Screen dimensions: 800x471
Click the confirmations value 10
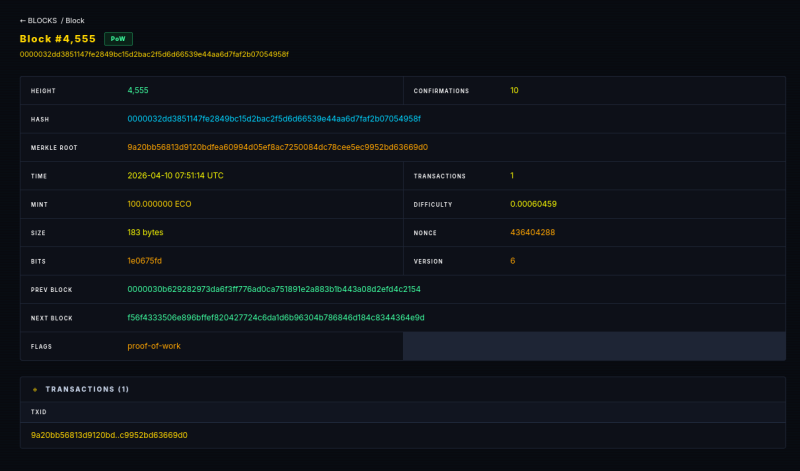514,90
